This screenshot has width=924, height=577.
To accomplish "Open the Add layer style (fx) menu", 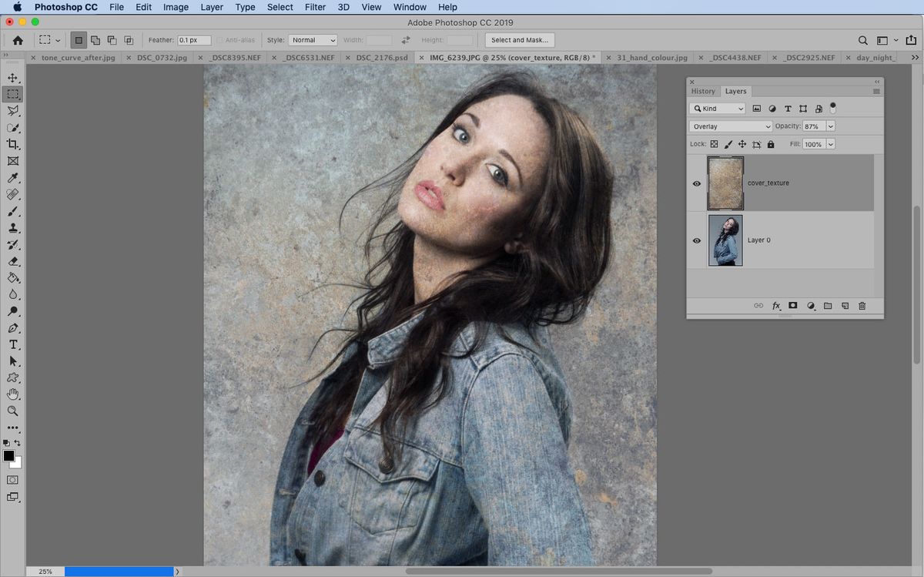I will coord(775,306).
